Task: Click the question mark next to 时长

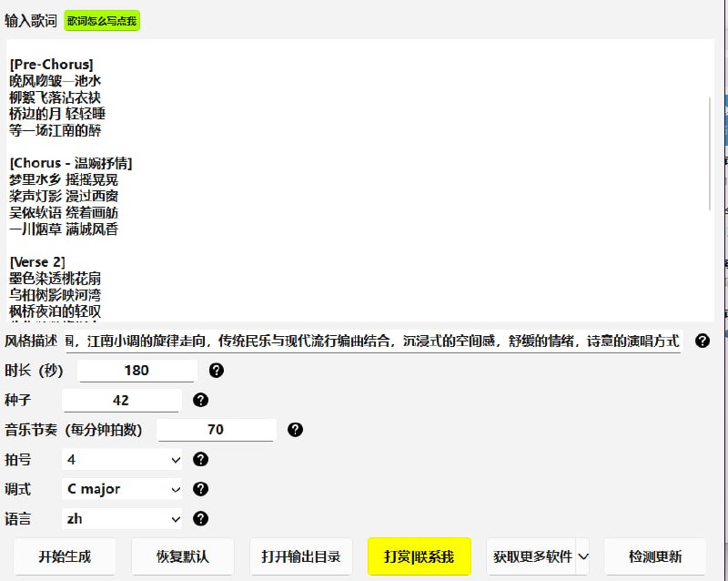Action: coord(218,372)
